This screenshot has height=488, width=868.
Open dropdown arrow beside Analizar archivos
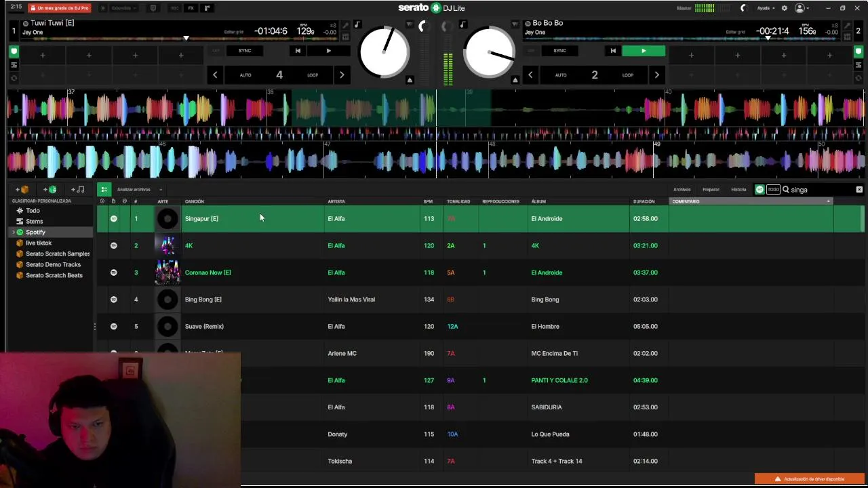[x=161, y=190]
